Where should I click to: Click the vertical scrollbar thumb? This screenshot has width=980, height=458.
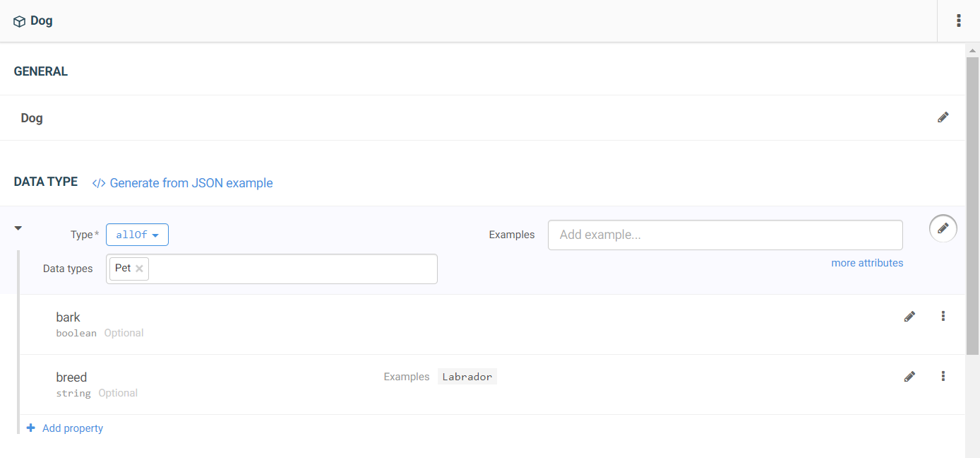[x=972, y=205]
